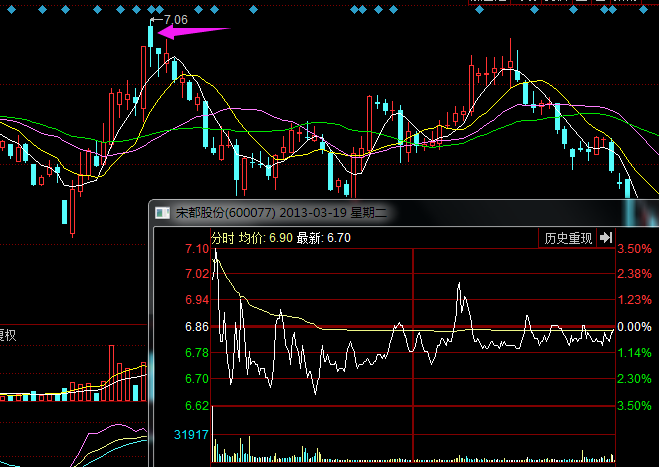Click the 最新: 6.70 latest price readout

[x=324, y=238]
